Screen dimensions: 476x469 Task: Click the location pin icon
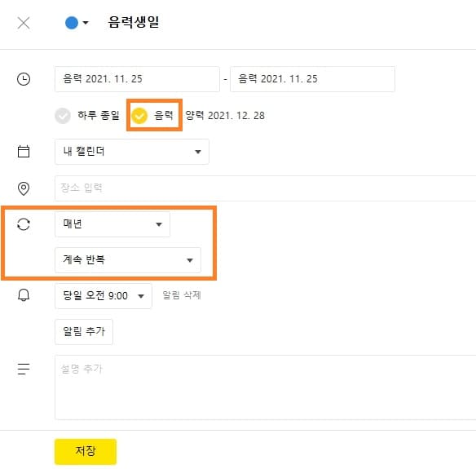coord(24,188)
